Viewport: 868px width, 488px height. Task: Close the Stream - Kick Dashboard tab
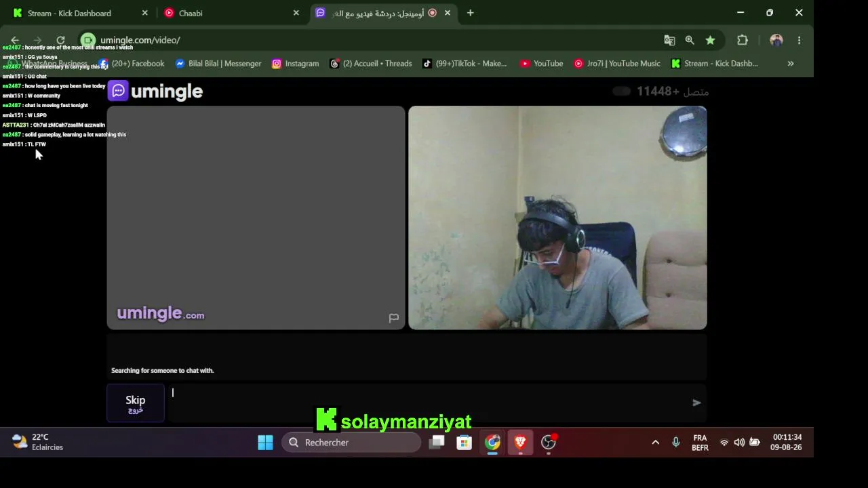pos(144,13)
